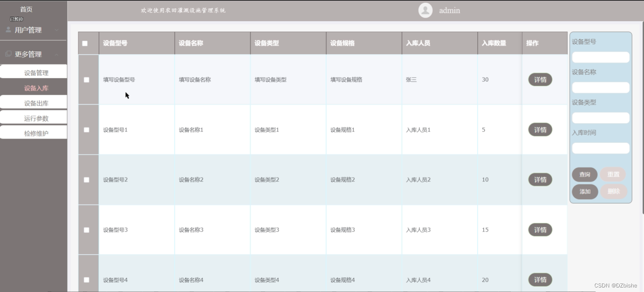Screen dimensions: 644x292
Task: Click the 删除 delete button
Action: [614, 192]
